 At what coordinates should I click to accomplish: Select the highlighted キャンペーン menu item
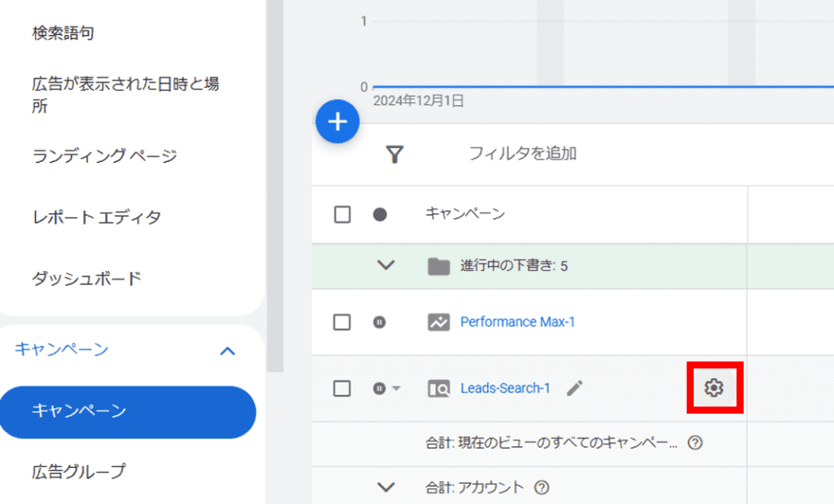pos(128,412)
